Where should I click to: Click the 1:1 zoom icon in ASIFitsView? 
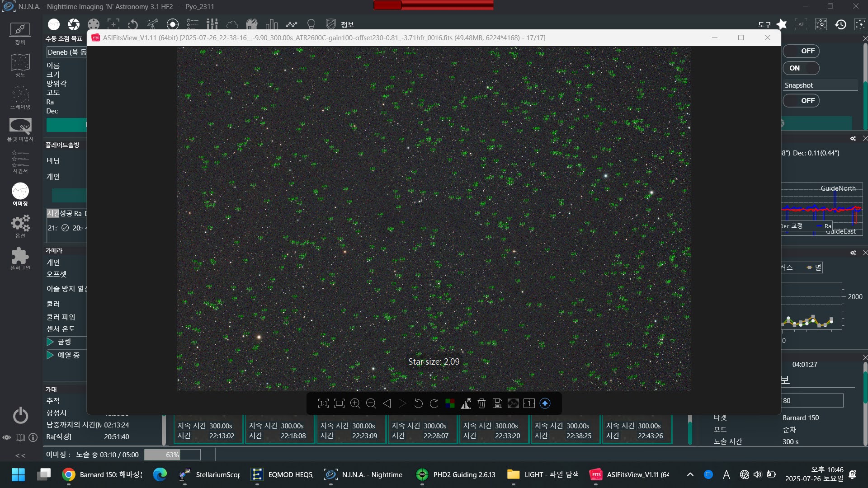(x=323, y=404)
